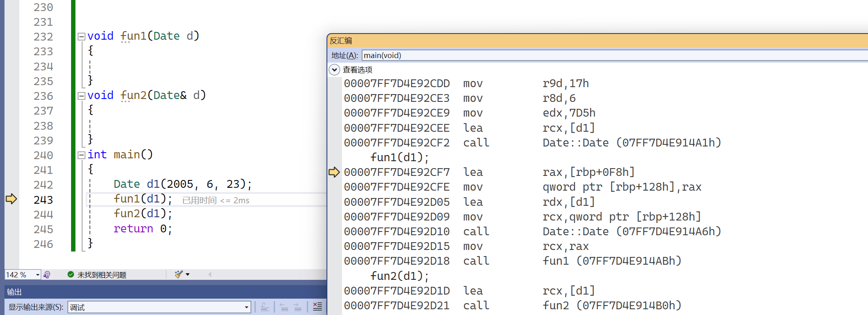Click the 'fun1(d1);' source label in disassembly

click(400, 157)
